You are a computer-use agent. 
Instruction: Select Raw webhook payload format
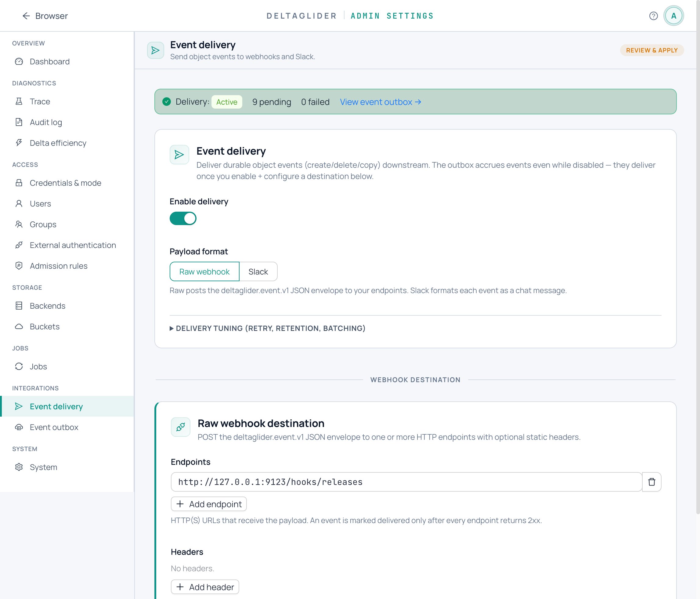204,271
